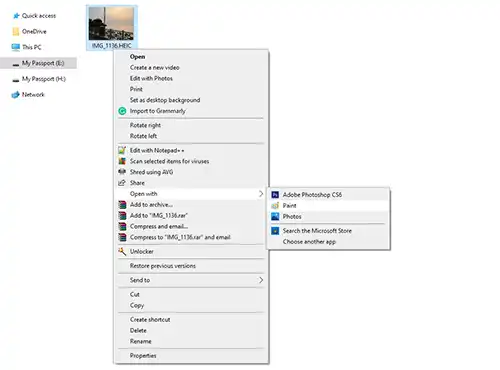Open the file with Photos
This screenshot has height=370, width=500.
click(328, 217)
